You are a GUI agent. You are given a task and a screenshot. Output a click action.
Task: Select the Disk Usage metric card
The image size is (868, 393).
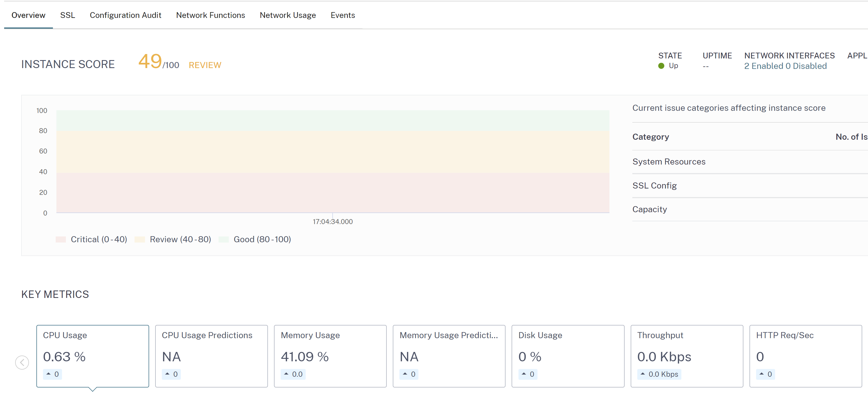(568, 356)
